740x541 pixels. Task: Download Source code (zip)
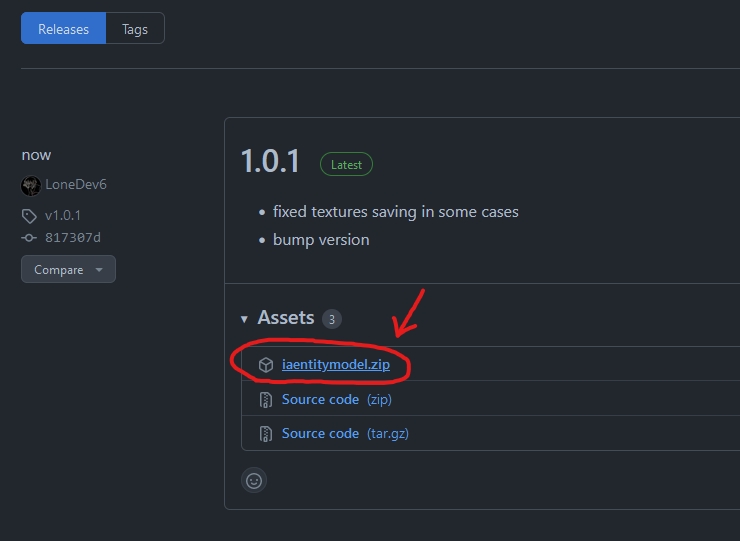320,400
